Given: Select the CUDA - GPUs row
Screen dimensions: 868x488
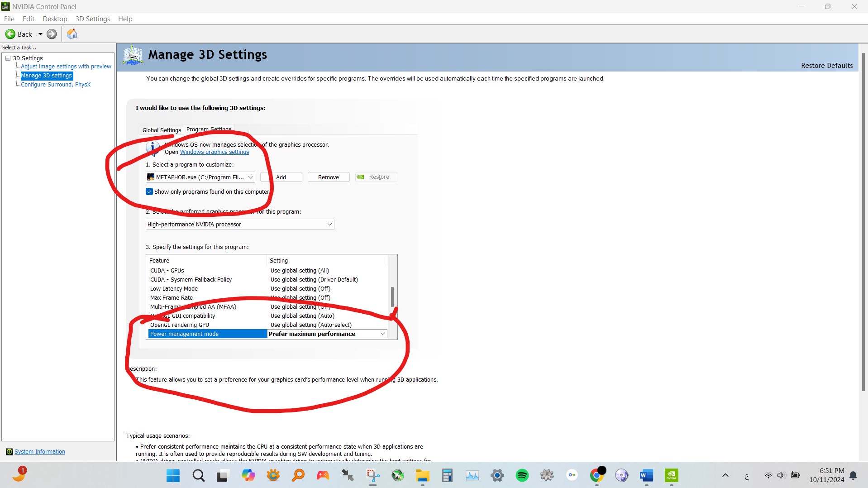Looking at the screenshot, I should (x=267, y=271).
